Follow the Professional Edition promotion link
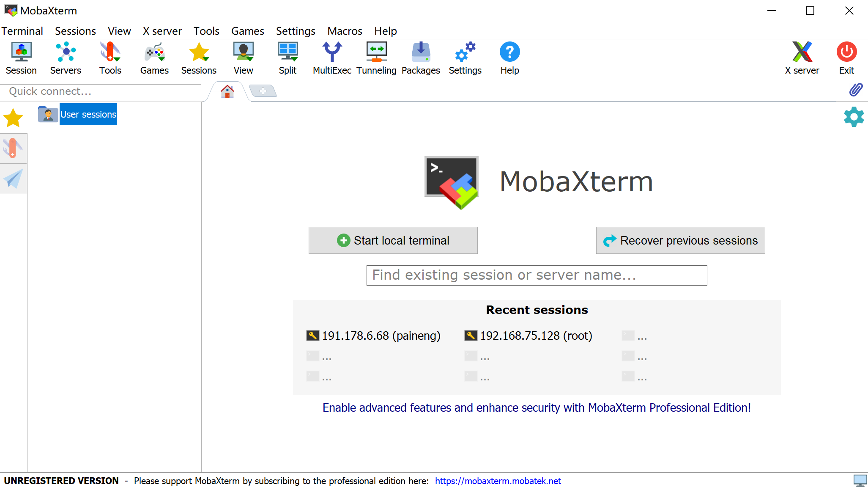Viewport: 868px width, 487px height. (x=537, y=407)
